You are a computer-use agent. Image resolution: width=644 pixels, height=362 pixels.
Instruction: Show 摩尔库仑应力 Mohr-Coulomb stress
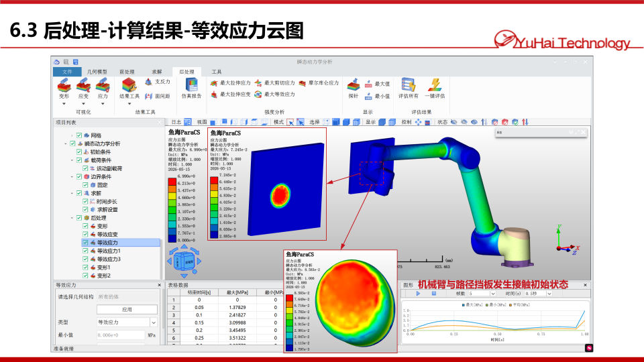[x=319, y=83]
